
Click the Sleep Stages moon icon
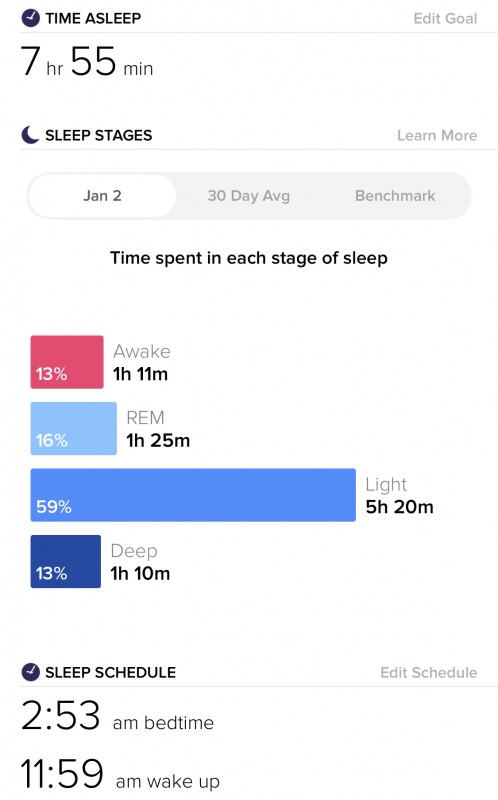(30, 135)
